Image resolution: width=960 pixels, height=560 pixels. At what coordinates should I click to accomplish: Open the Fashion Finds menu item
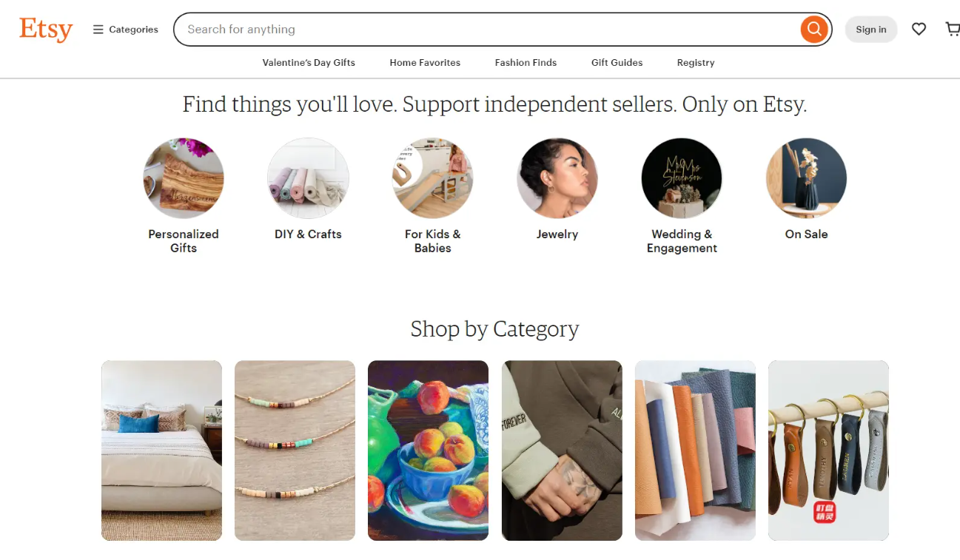526,63
